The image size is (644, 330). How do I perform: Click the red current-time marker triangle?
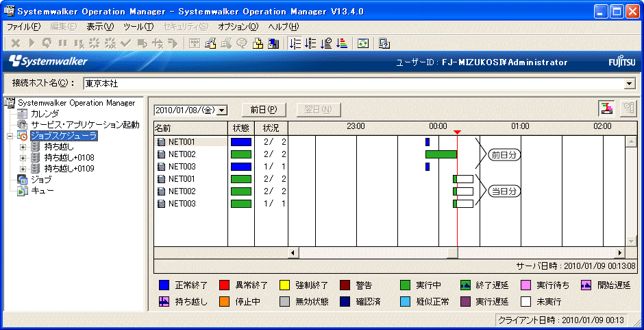457,132
